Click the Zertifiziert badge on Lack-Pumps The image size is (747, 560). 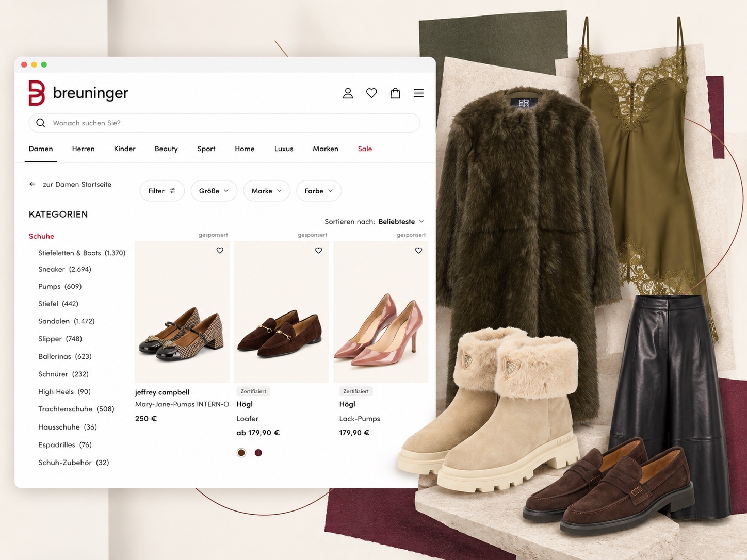tap(356, 391)
